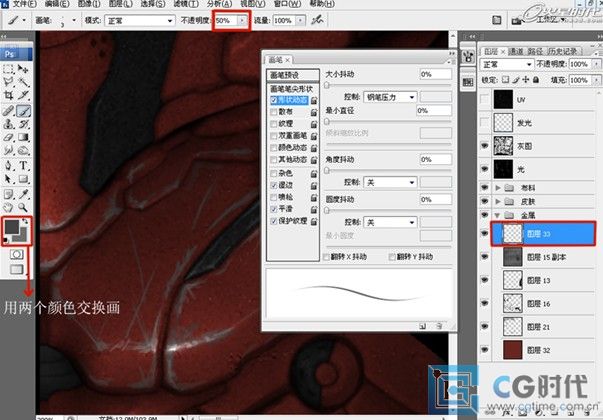Check the 颜色动态 option

point(274,148)
